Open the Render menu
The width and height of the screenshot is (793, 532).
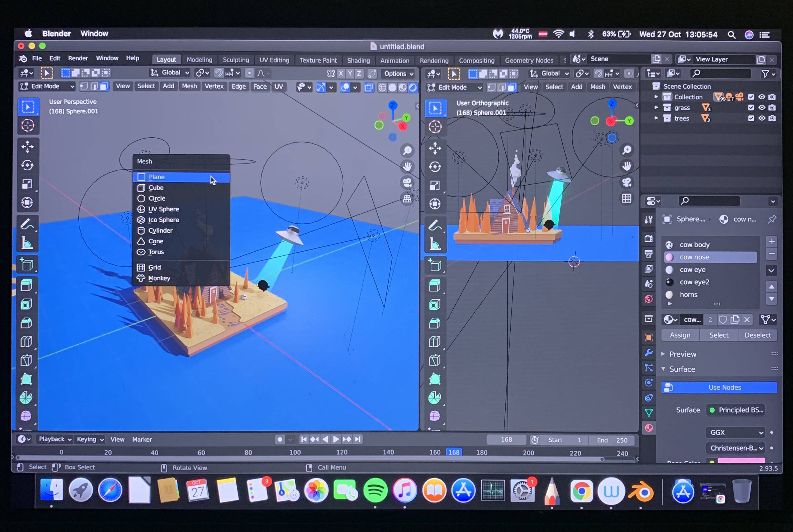[x=78, y=58]
